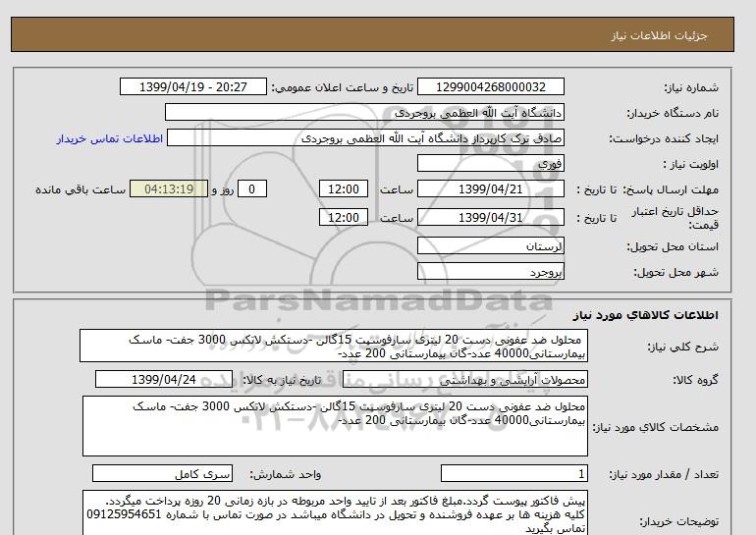Select product group field محصولات آرایشی و بهداشتی
Image resolution: width=756 pixels, height=535 pixels.
click(464, 379)
